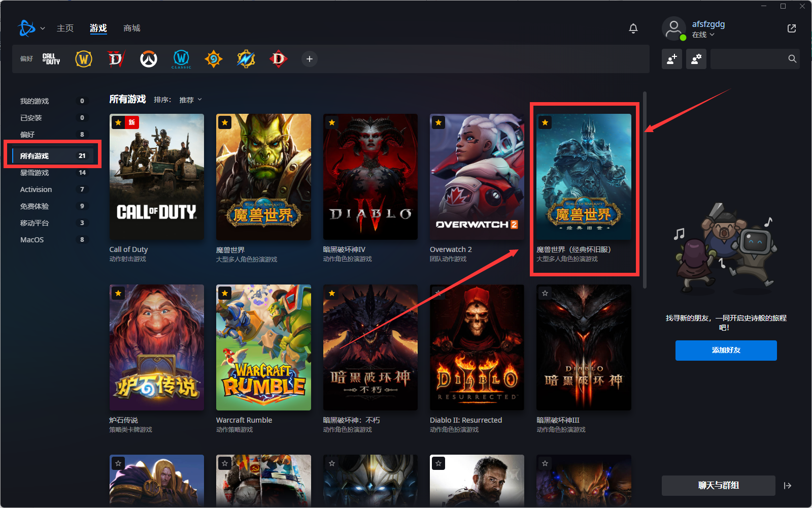Click the afsfzgdg username
Screen dimensions: 812x508
(708, 24)
